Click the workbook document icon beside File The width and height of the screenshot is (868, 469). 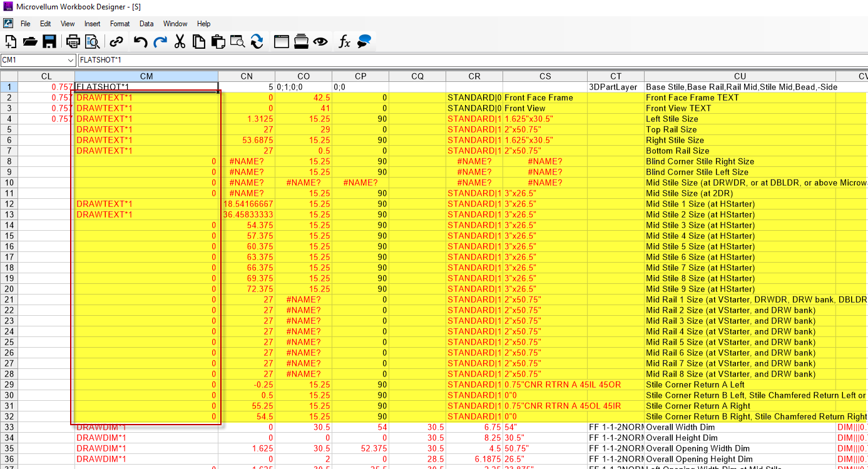[8, 23]
